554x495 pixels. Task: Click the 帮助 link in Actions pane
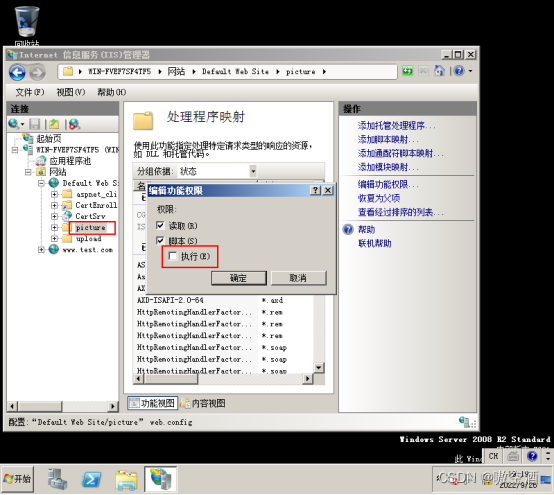click(366, 229)
